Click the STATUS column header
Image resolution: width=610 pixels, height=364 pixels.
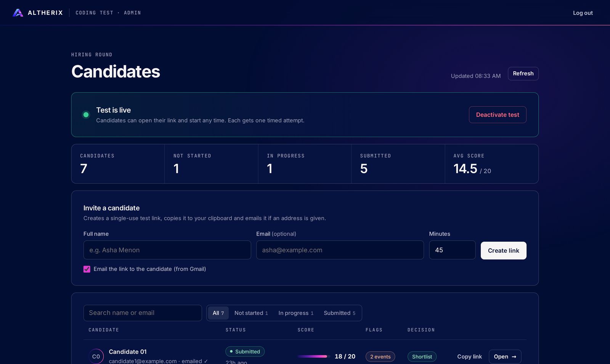[x=236, y=330]
